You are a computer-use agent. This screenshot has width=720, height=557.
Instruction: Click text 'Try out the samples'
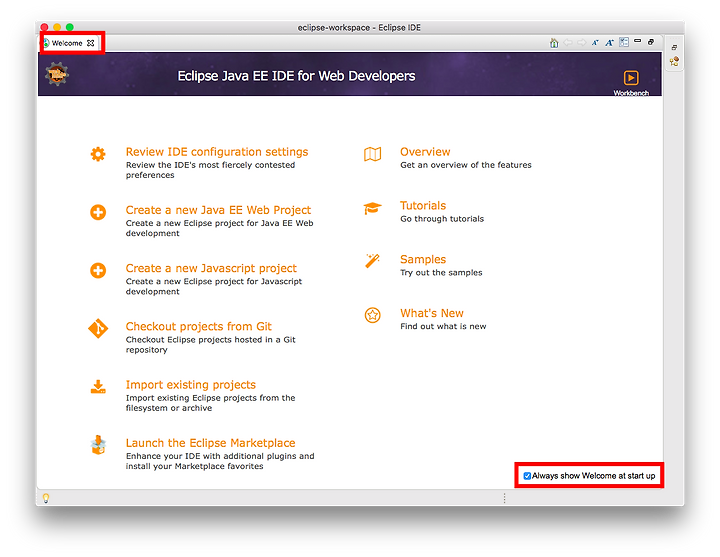coord(441,272)
